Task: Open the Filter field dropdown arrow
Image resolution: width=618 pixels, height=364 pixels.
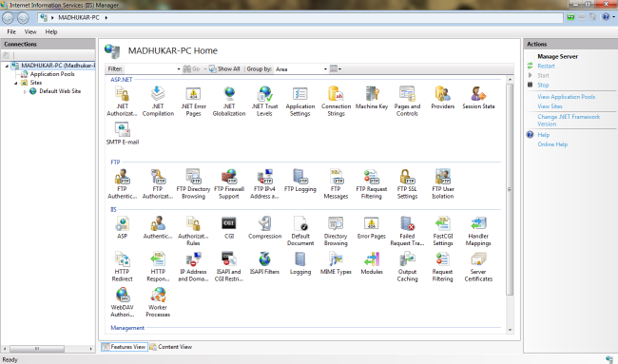Action: (179, 69)
